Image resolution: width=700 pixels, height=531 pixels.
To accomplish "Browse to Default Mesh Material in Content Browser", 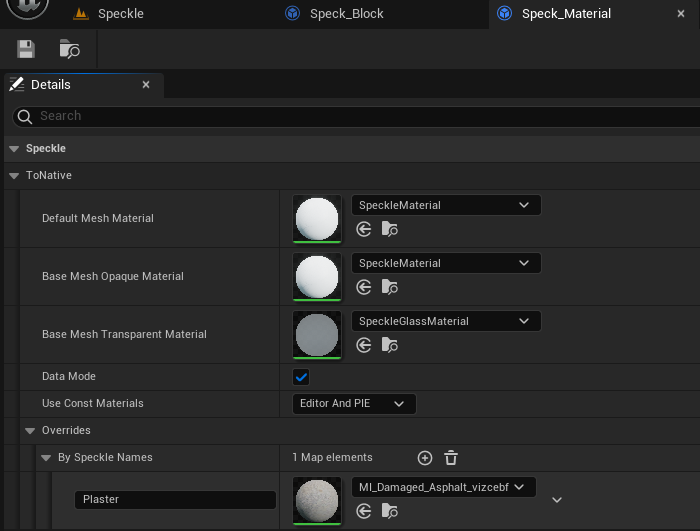I will (390, 230).
